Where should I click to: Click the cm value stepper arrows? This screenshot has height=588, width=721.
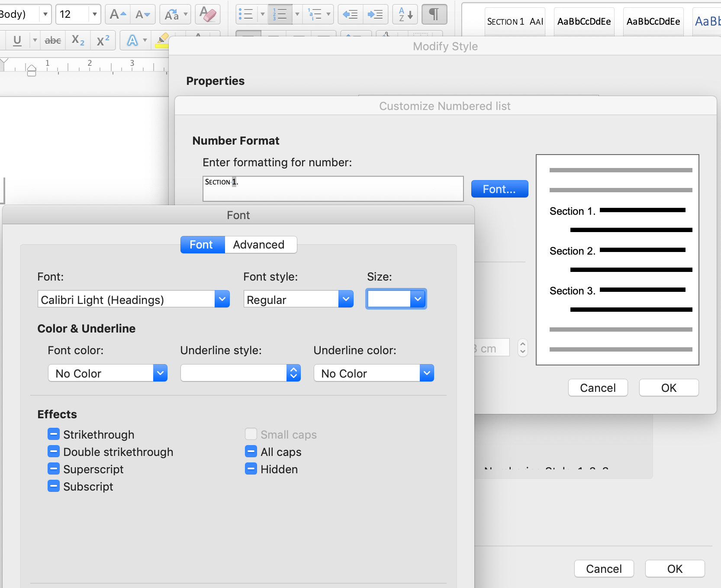(523, 347)
